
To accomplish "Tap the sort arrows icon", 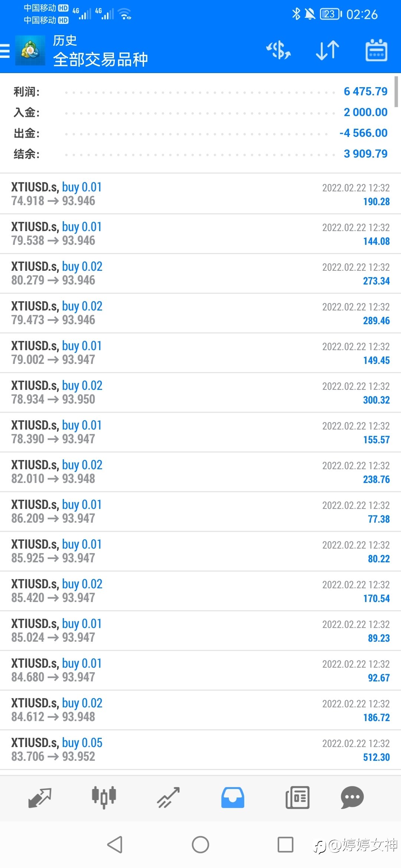I will pos(327,50).
